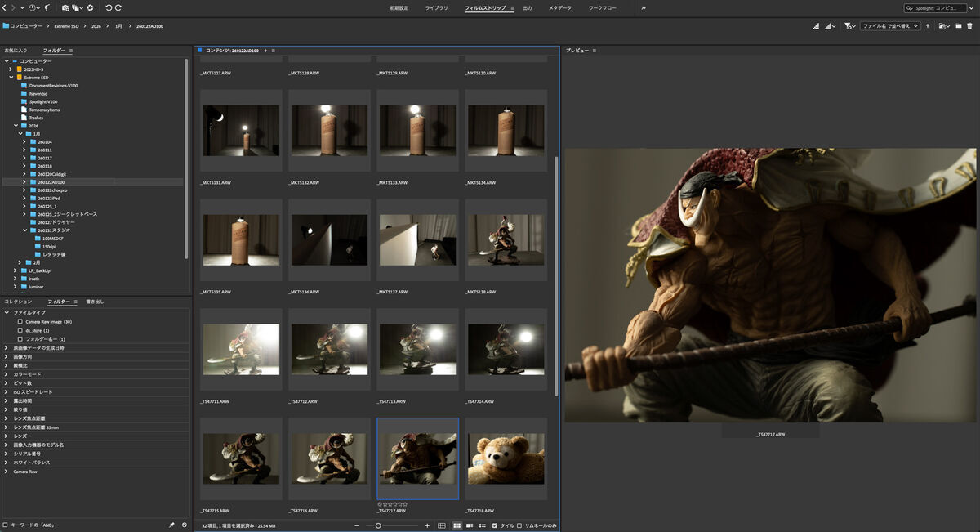This screenshot has width=980, height=532.
Task: Select grid view at the bottom bar
Action: click(442, 525)
